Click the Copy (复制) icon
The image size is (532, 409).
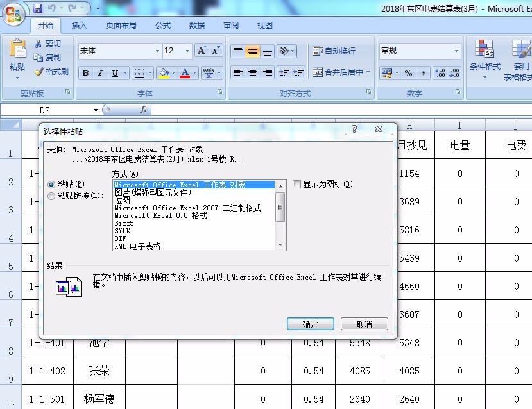39,58
